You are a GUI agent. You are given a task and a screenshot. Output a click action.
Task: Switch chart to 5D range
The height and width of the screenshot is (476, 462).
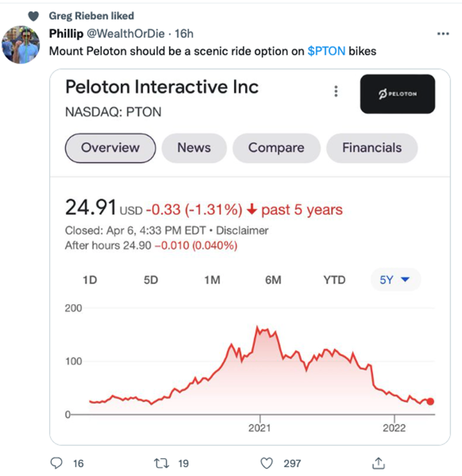[151, 280]
